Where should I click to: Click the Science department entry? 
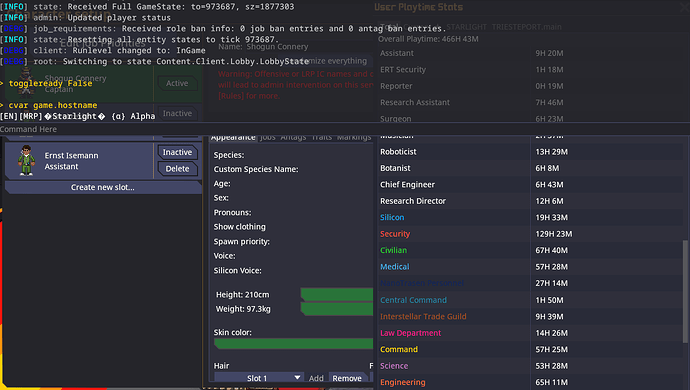394,366
